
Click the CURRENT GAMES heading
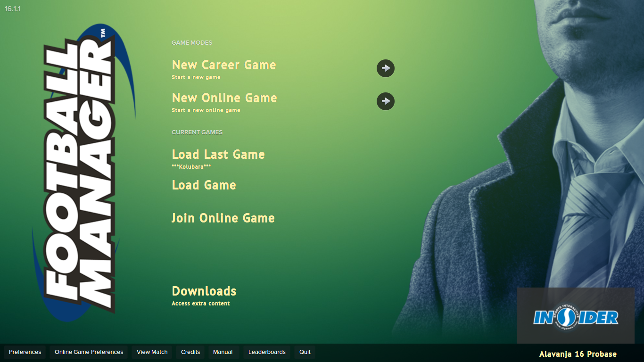pos(197,132)
